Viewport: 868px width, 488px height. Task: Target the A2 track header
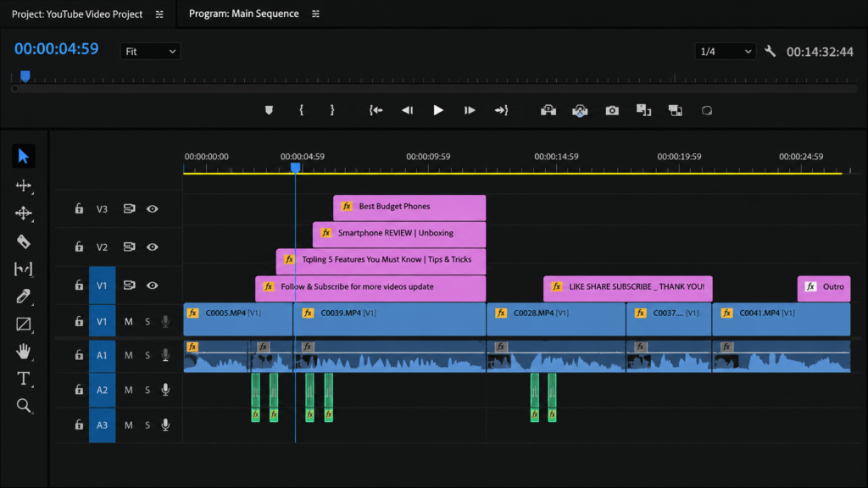102,390
